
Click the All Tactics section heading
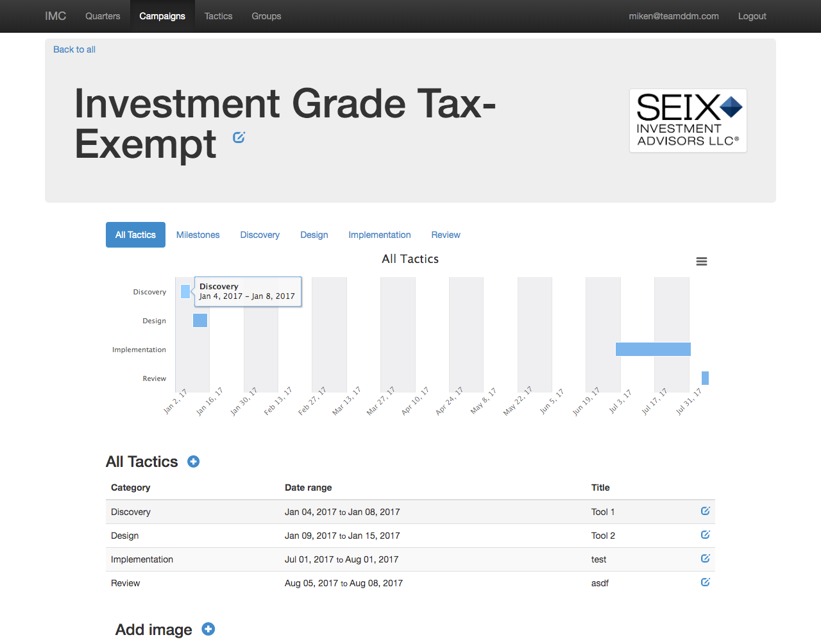(142, 462)
